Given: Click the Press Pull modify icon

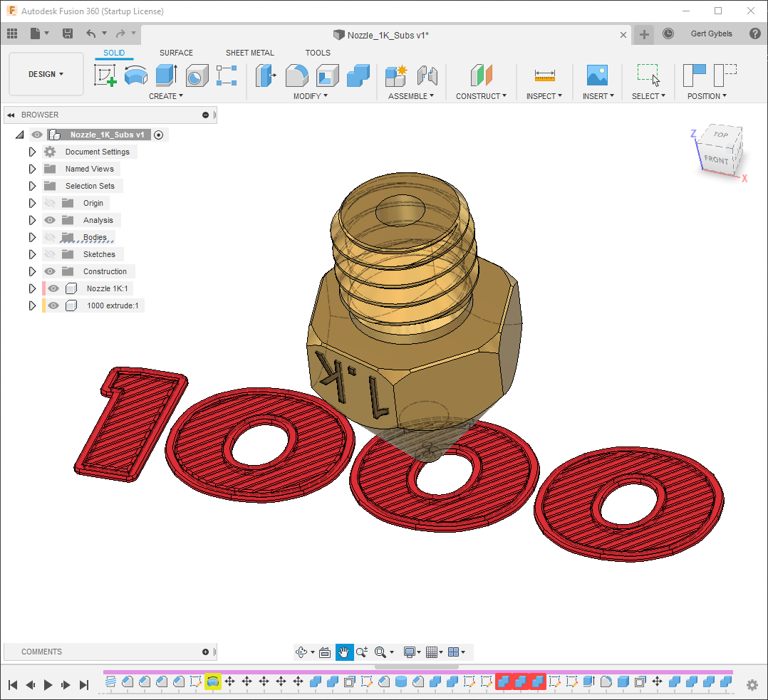Looking at the screenshot, I should [265, 75].
